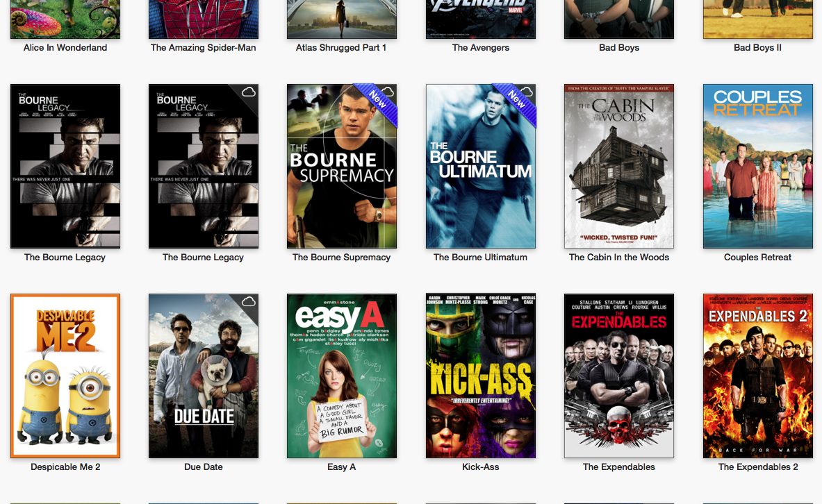This screenshot has width=822, height=504.
Task: Open the Due Date movie poster
Action: [204, 376]
